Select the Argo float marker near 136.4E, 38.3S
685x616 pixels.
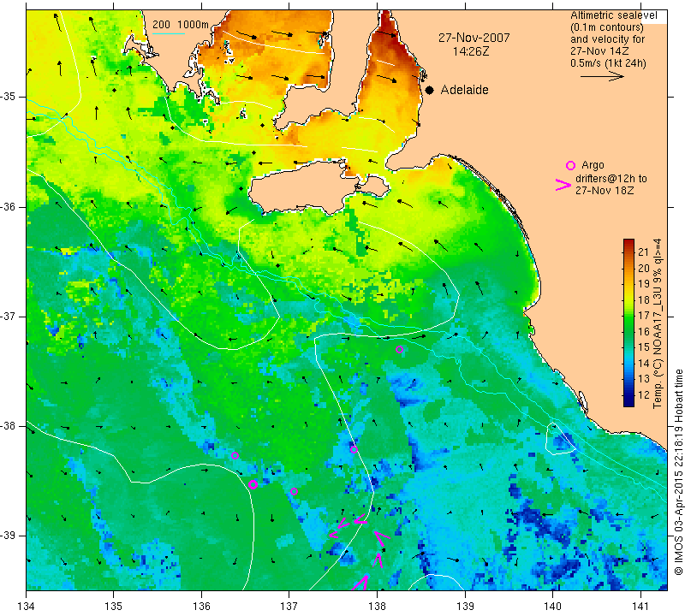235,455
